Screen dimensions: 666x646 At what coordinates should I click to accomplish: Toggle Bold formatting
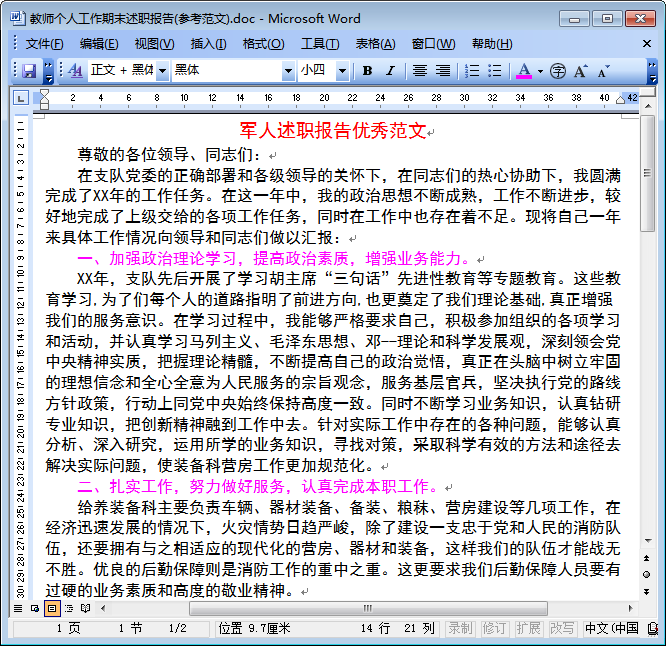pyautogui.click(x=368, y=71)
